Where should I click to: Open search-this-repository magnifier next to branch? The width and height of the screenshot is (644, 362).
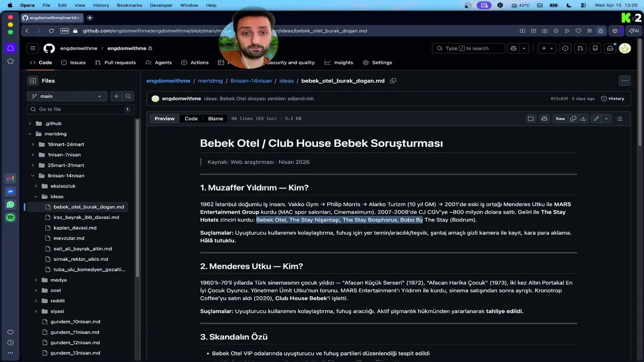[x=128, y=96]
